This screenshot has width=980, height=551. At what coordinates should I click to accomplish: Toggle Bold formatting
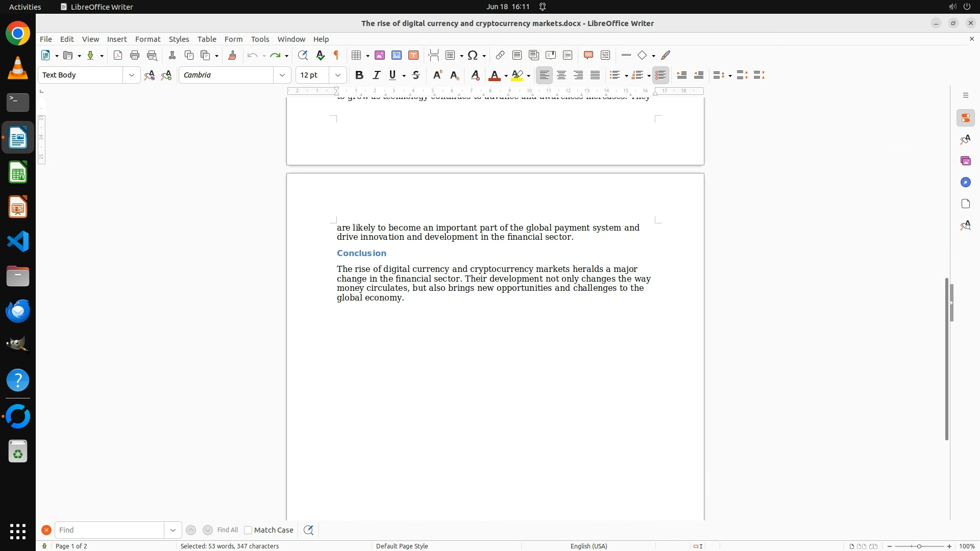coord(359,75)
